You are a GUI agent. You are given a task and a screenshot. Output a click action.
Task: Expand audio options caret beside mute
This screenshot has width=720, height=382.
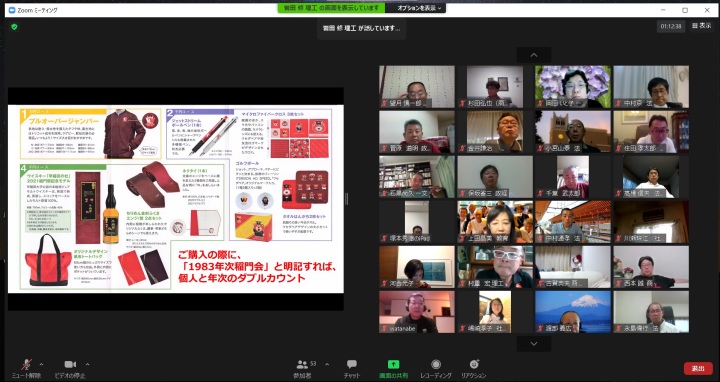(41, 365)
